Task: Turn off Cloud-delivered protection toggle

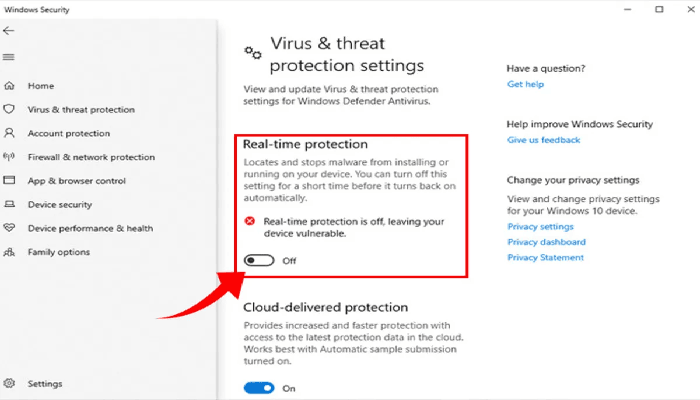Action: point(258,387)
